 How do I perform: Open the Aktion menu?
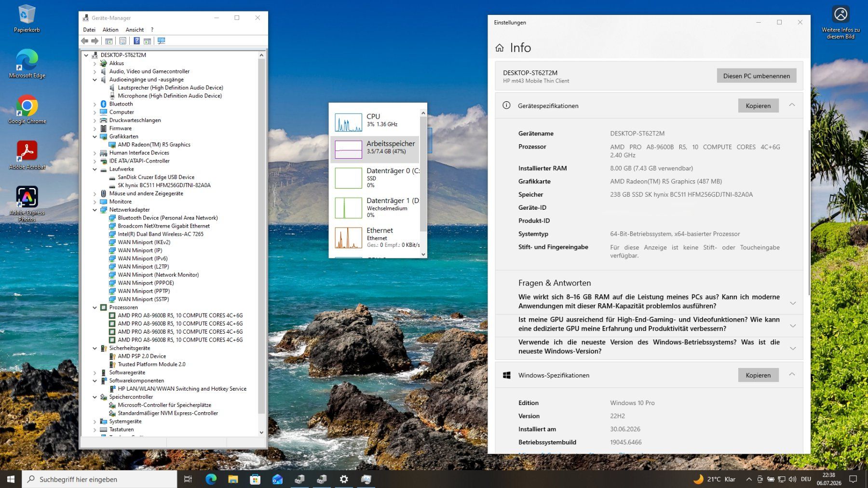[110, 30]
